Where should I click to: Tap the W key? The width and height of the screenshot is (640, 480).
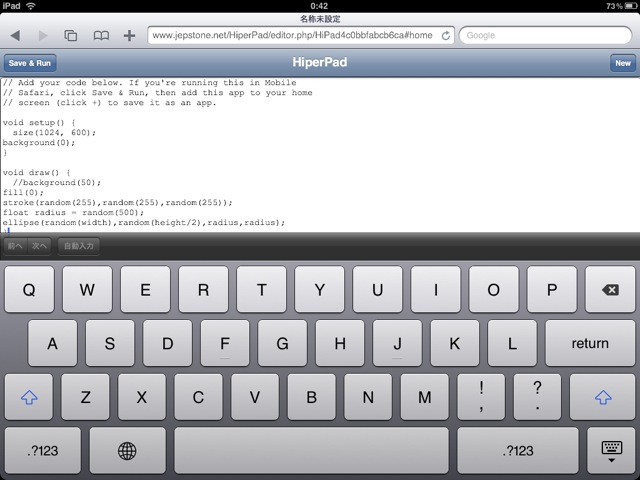tap(87, 289)
